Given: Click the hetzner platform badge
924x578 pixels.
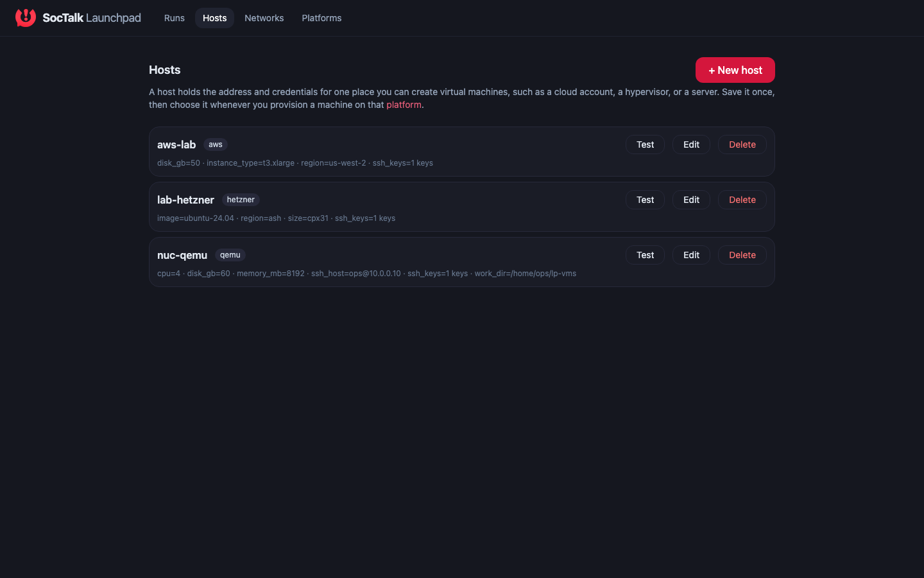Looking at the screenshot, I should coord(241,200).
